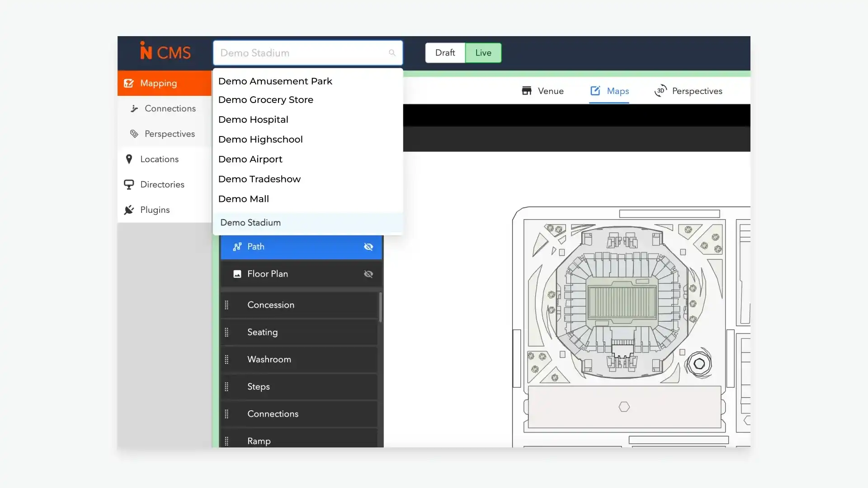Image resolution: width=868 pixels, height=488 pixels.
Task: Toggle visibility of the Path layer
Action: pos(368,247)
